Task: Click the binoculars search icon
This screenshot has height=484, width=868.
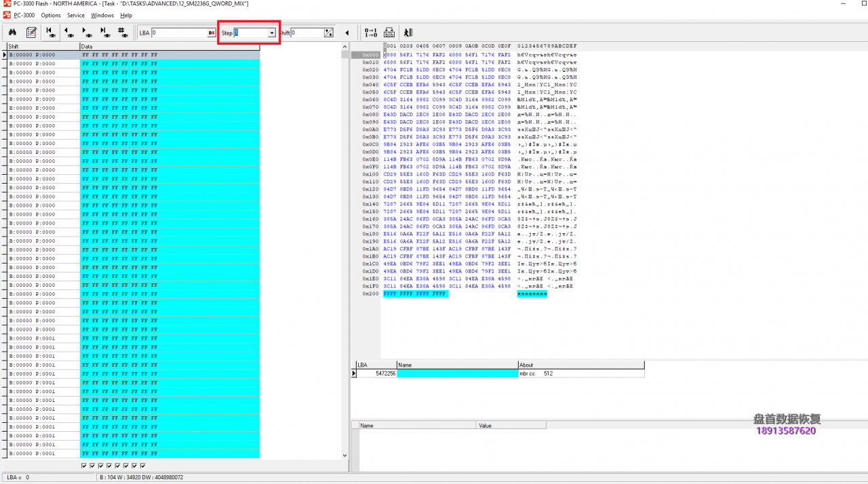Action: pyautogui.click(x=12, y=33)
